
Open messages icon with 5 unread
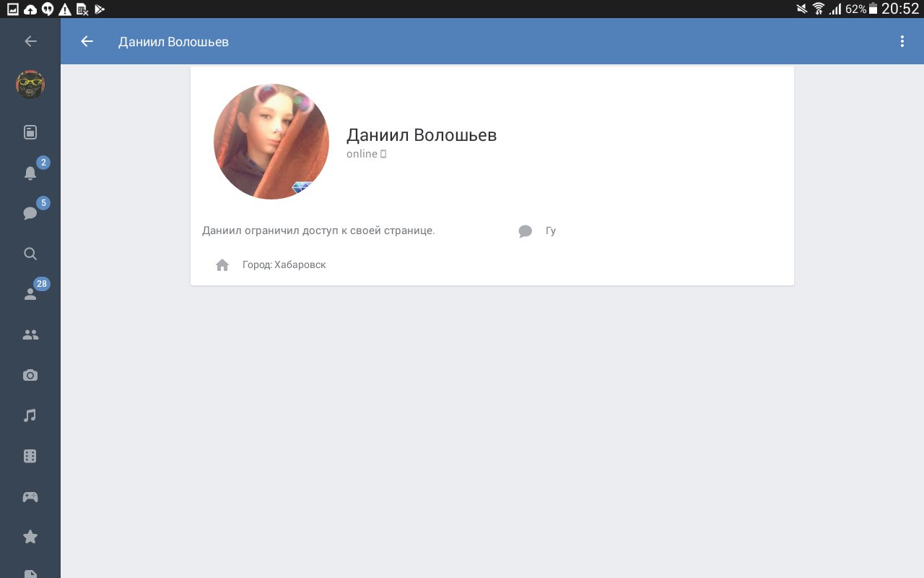click(x=30, y=213)
